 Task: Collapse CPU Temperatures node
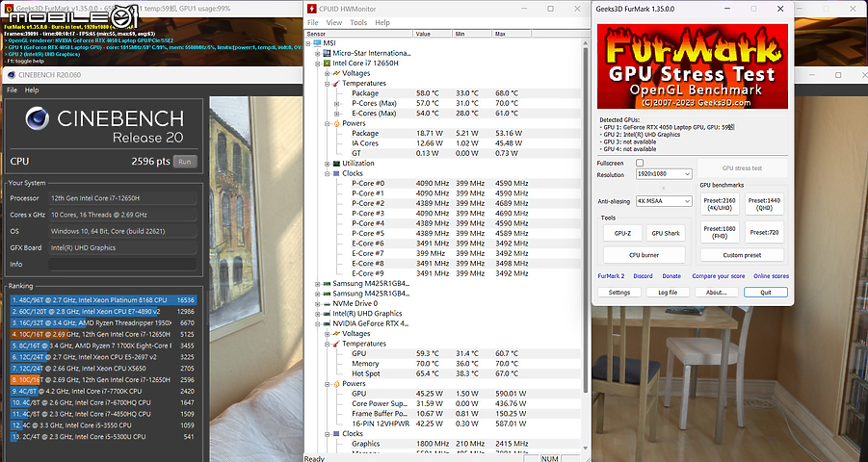[328, 83]
